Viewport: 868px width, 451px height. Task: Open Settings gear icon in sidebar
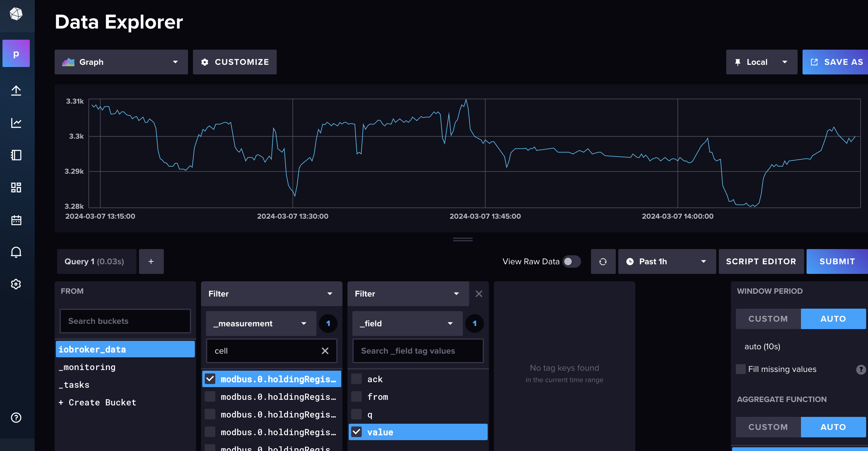16,284
